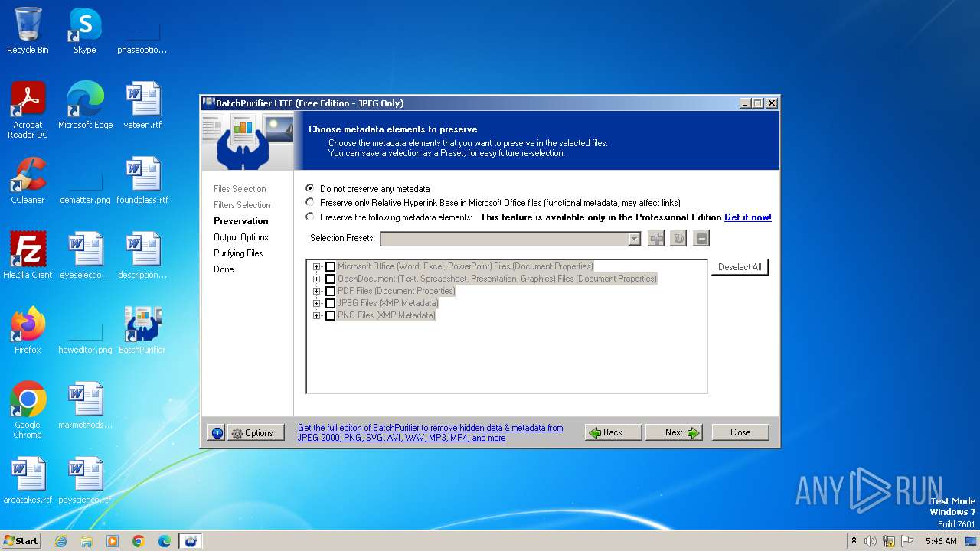Open description... document icon
This screenshot has height=551, width=980.
(142, 256)
